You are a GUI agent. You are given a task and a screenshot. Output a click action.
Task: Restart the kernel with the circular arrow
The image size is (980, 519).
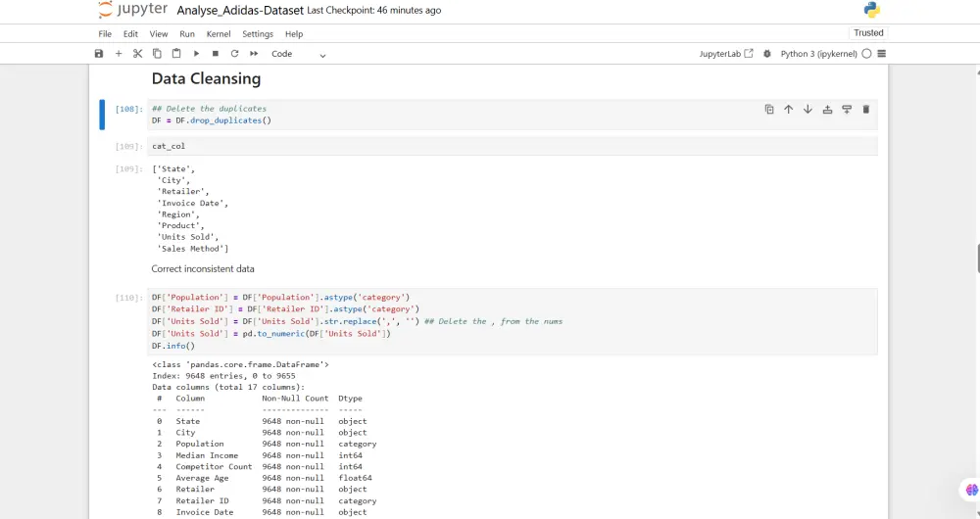tap(234, 54)
